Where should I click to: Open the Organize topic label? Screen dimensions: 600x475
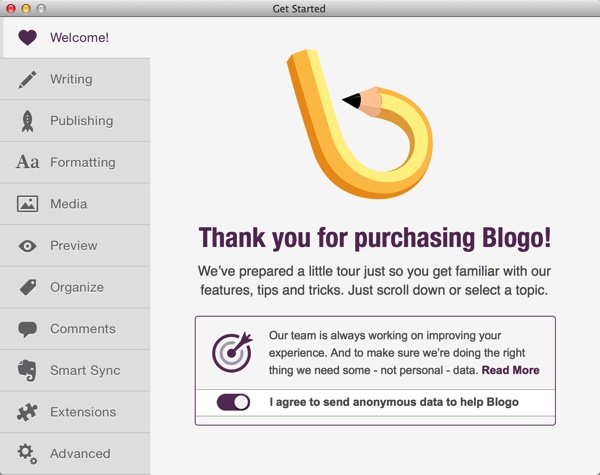coord(77,287)
